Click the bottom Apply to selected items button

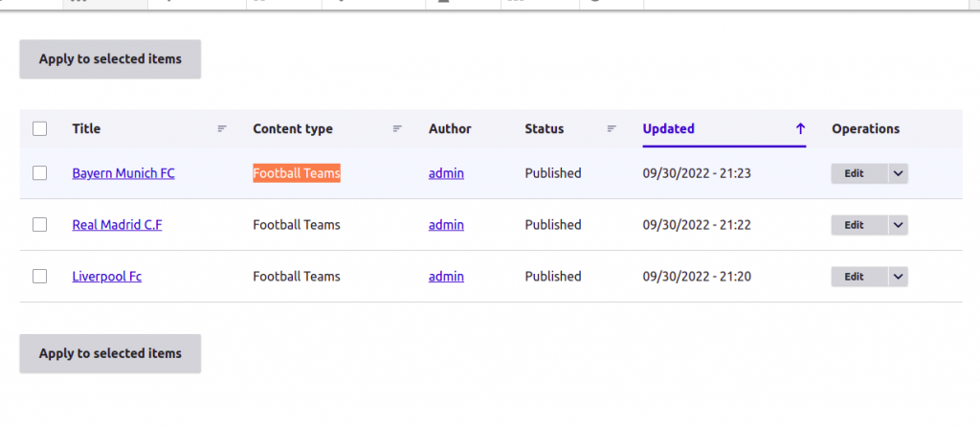(x=110, y=353)
